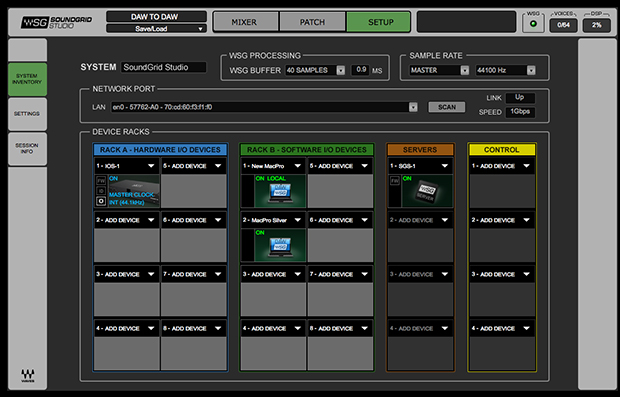Click the SGS-1 server chip icon
620x397 pixels.
coord(427,191)
